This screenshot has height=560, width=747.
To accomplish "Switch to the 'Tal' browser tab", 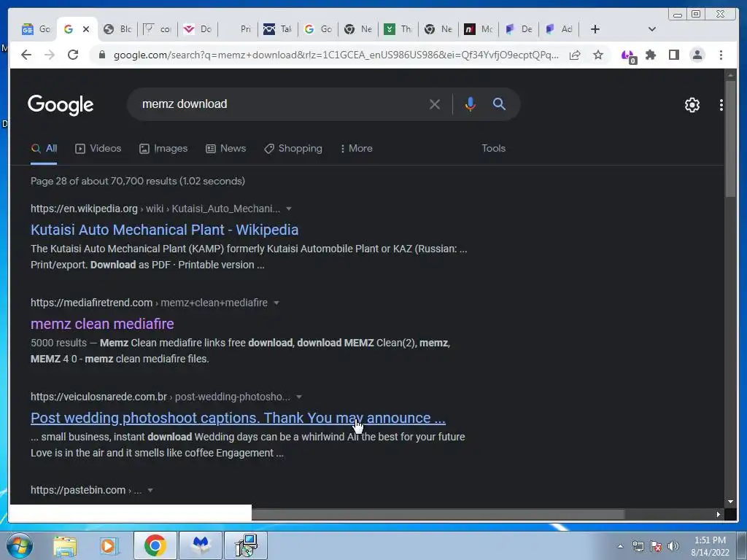I will [x=278, y=29].
